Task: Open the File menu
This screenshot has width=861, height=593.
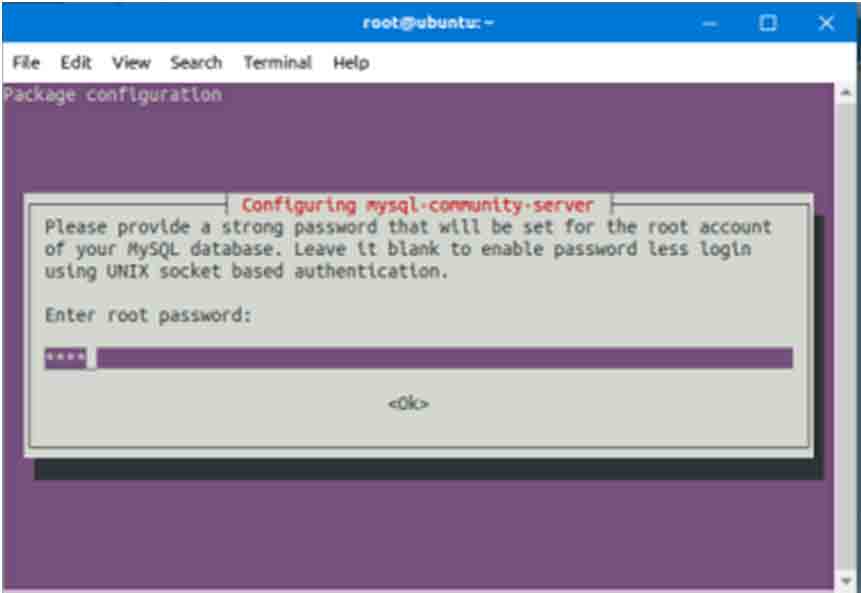Action: pyautogui.click(x=26, y=63)
